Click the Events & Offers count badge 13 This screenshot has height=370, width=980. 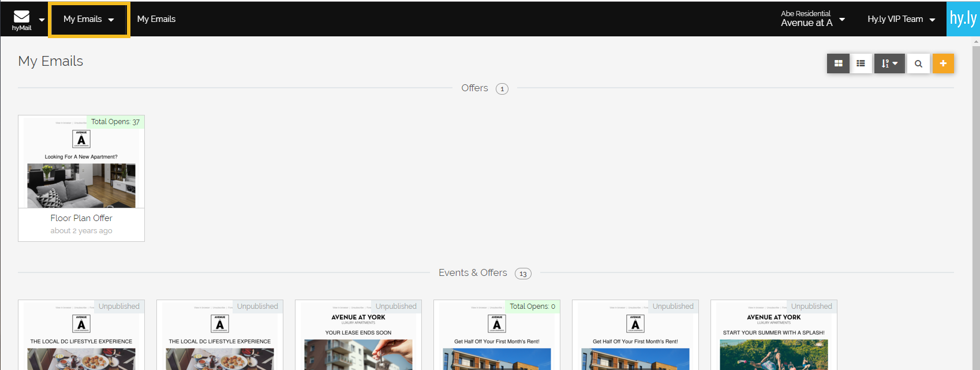tap(523, 274)
